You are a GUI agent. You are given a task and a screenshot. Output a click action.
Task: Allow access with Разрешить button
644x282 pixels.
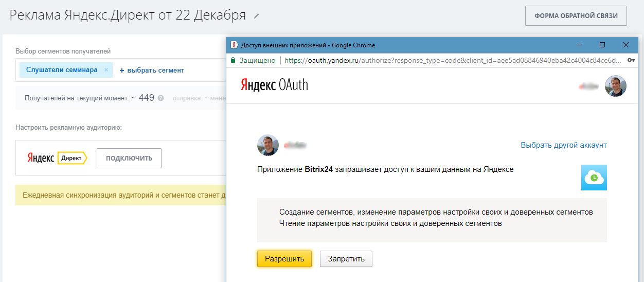point(284,259)
